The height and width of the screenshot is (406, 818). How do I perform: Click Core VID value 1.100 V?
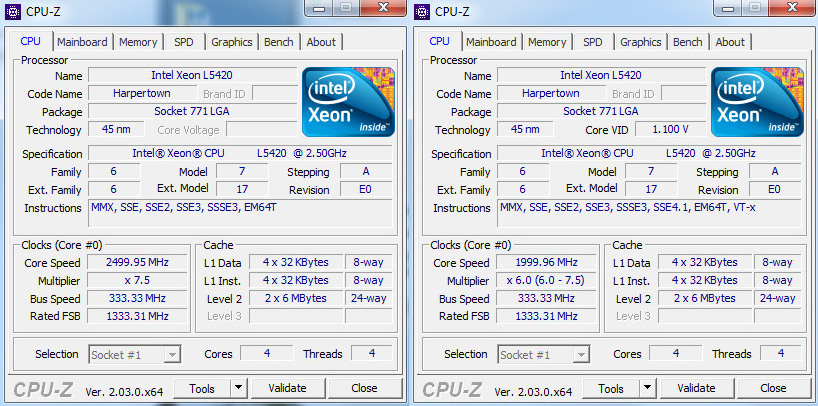pyautogui.click(x=670, y=129)
